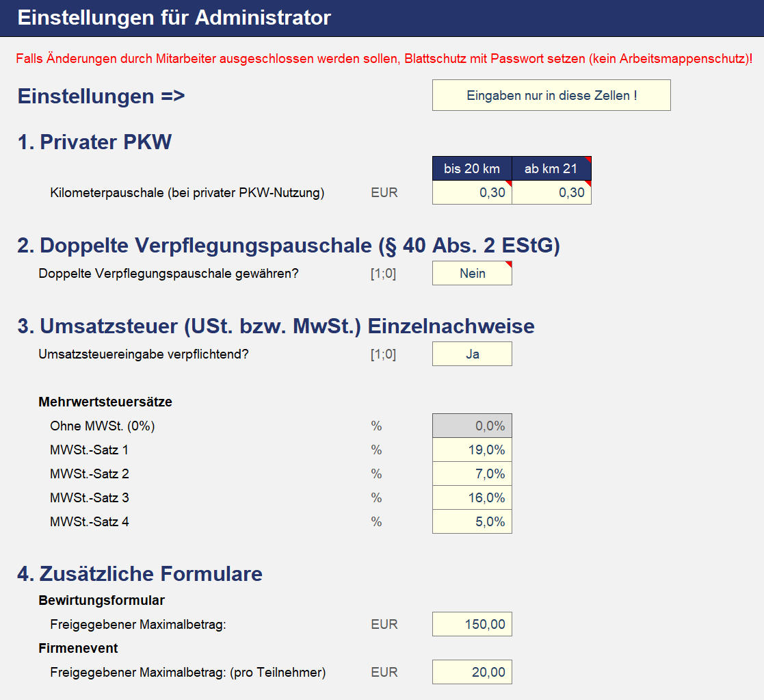Edit the Kilometerpauschale value for 'ab km 21'
The width and height of the screenshot is (764, 700).
point(551,192)
